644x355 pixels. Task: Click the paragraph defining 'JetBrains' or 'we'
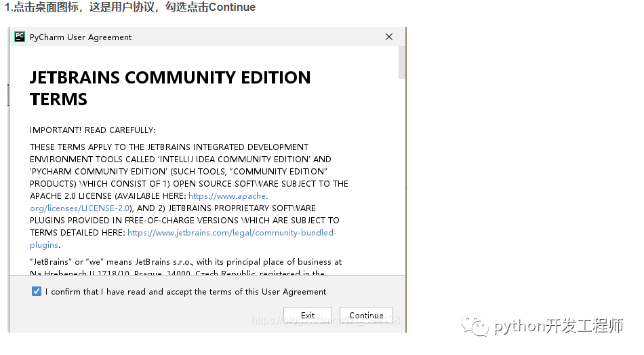186,262
